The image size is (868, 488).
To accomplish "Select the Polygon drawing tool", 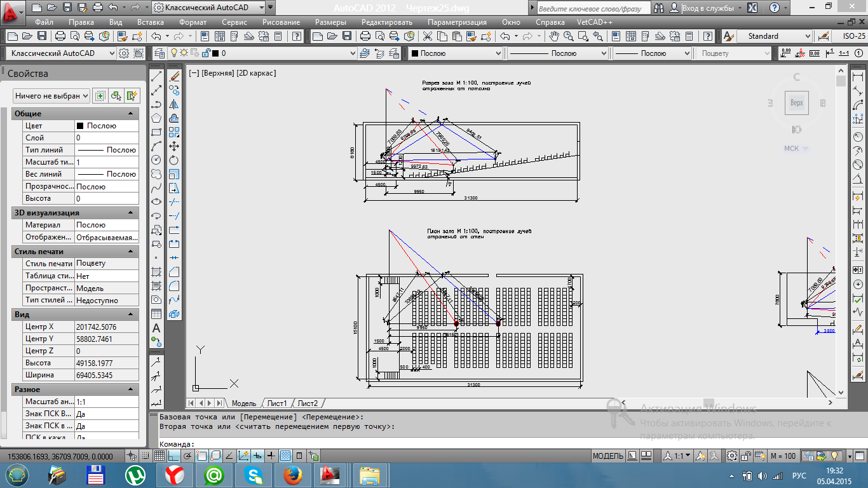I will pos(156,118).
